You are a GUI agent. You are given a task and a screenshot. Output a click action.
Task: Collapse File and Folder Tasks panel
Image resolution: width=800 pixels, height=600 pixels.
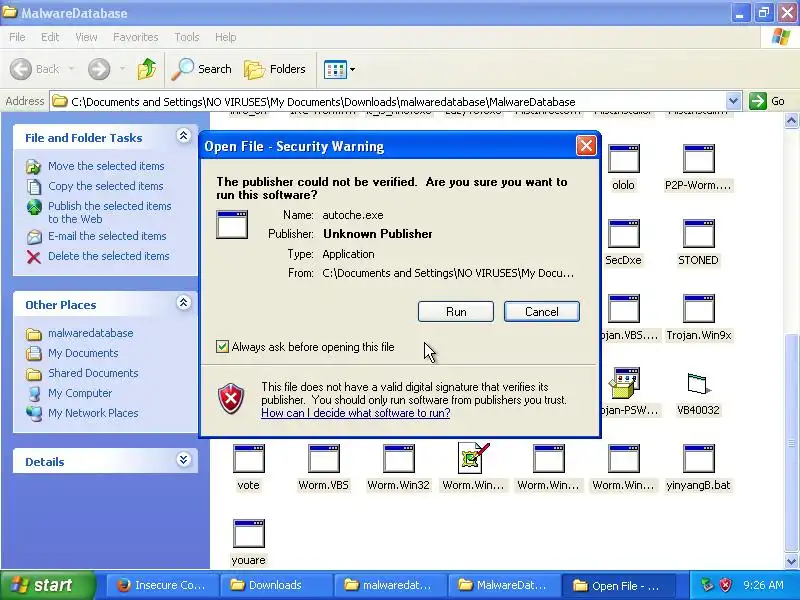(x=183, y=136)
